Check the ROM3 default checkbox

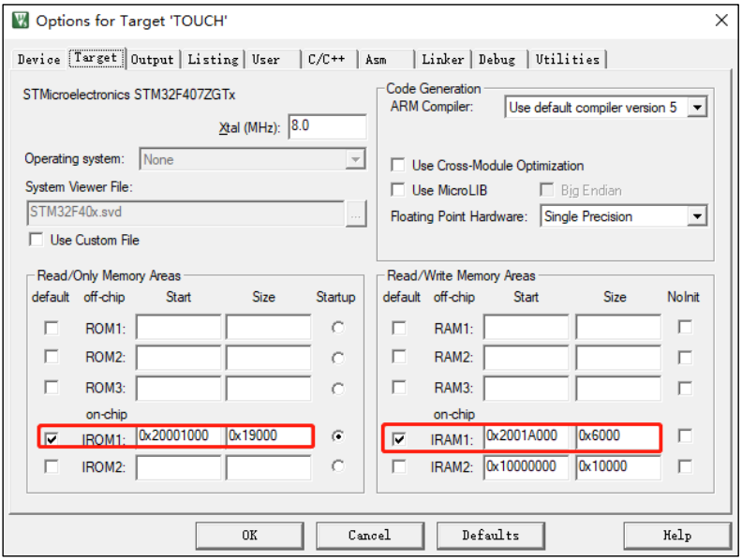52,388
